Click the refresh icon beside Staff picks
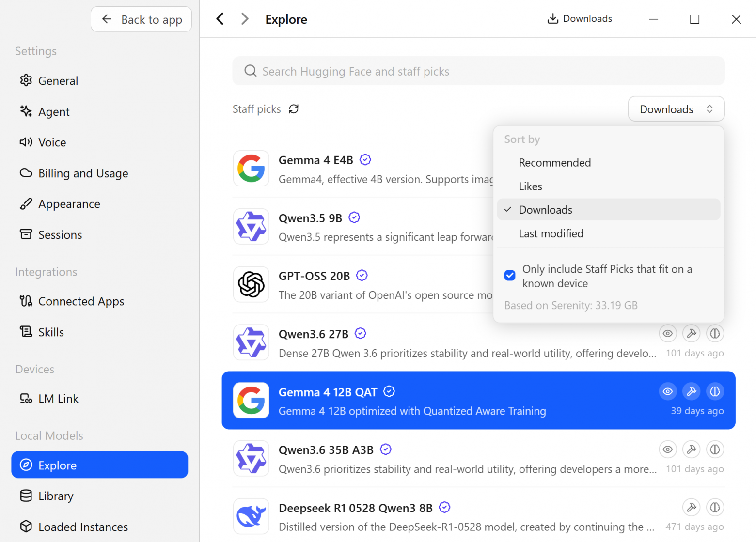 coord(294,109)
